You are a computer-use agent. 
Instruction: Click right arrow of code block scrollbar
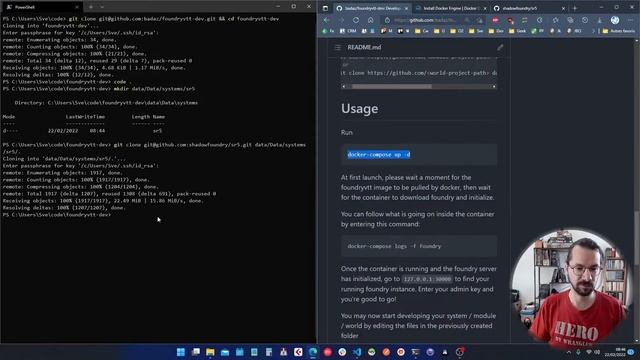pos(494,87)
